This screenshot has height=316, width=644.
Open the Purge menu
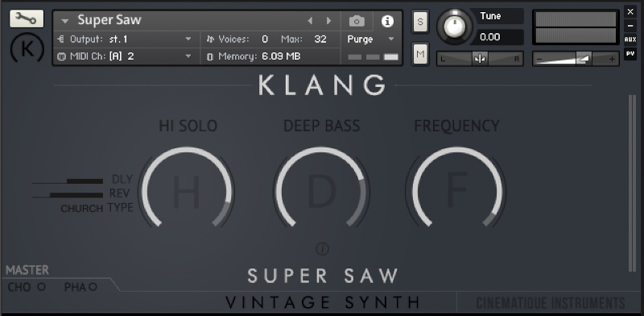tap(370, 39)
